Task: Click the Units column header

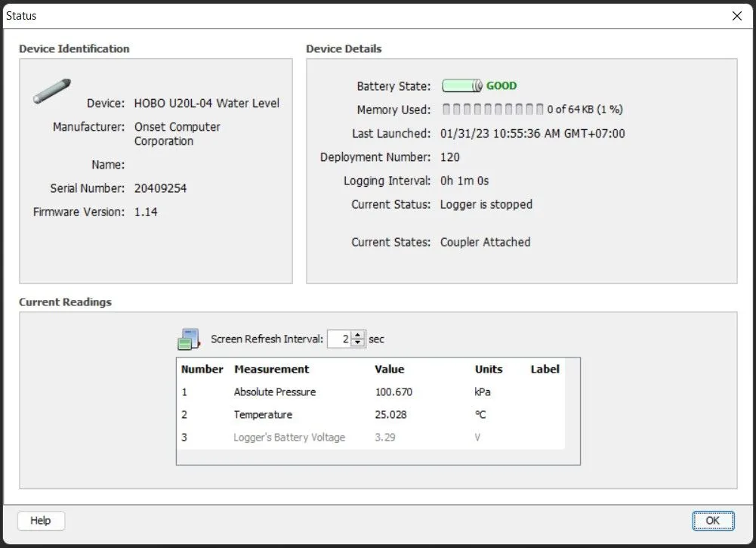Action: [x=489, y=369]
